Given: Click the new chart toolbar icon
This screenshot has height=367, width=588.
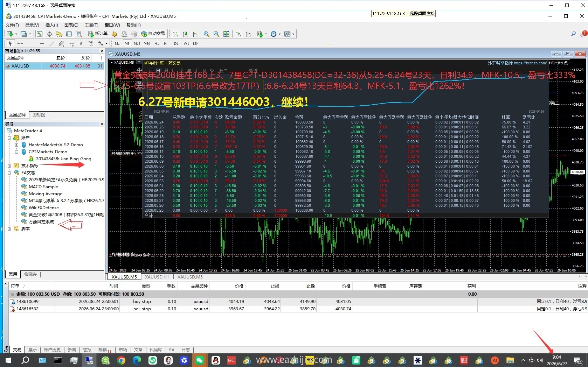Looking at the screenshot, I should click(x=10, y=34).
